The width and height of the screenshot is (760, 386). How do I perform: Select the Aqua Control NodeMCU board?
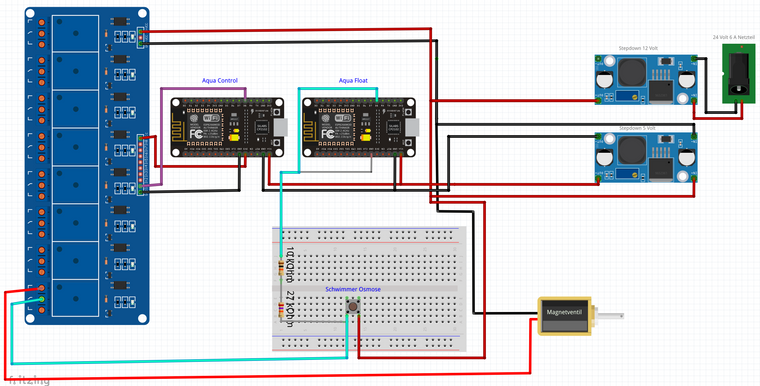coord(227,127)
